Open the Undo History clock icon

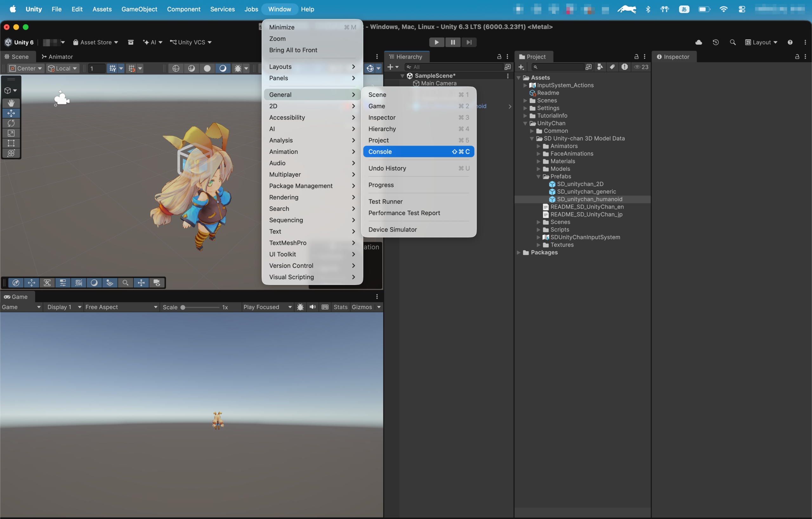click(716, 42)
